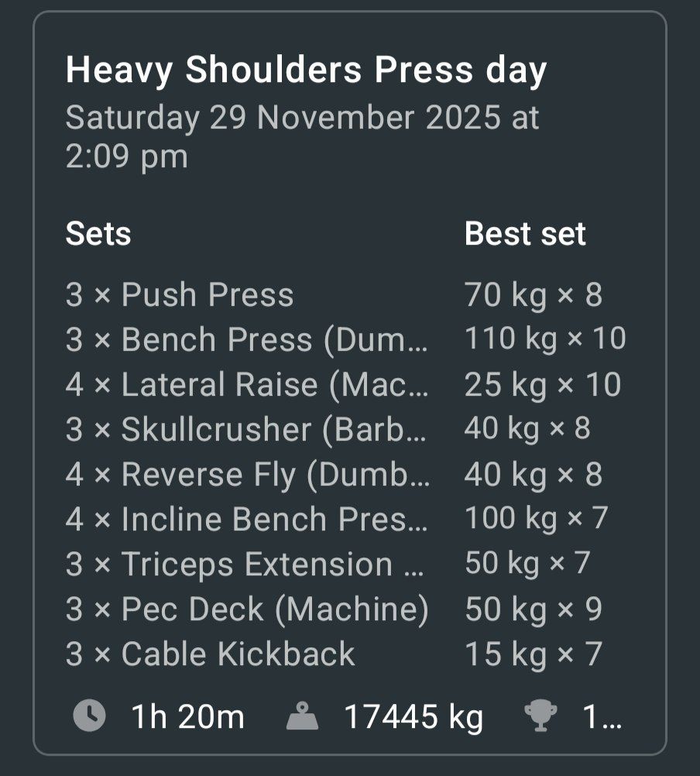Choose the Cable Kickback exercise

tap(210, 654)
